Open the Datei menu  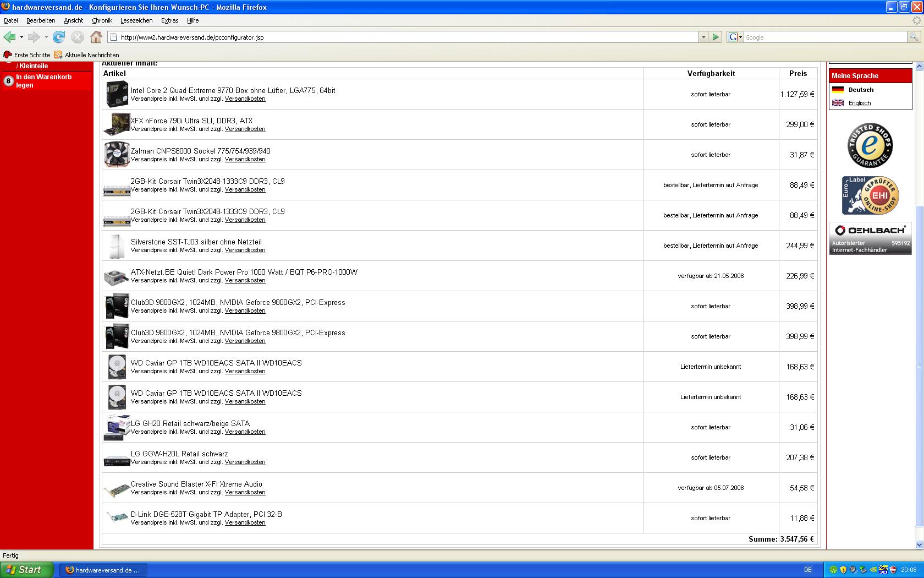click(11, 20)
